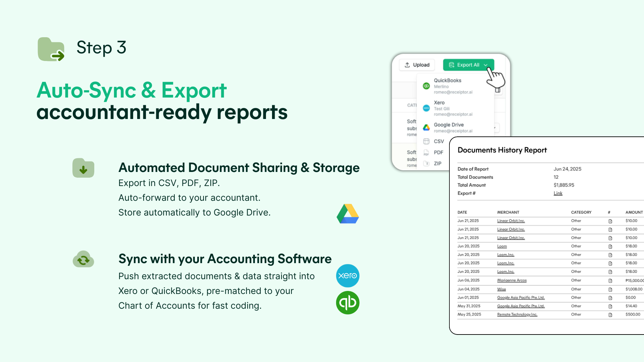Click the blue Xero logo circle
This screenshot has height=362, width=644.
point(347,276)
